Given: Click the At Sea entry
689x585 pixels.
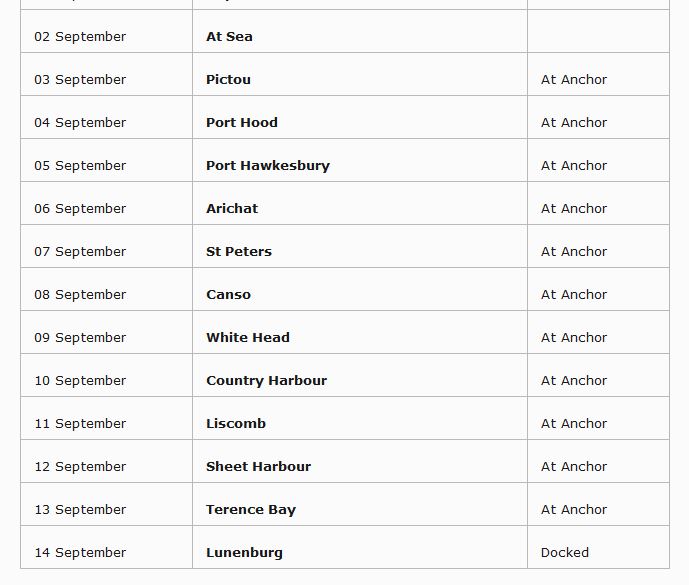Looking at the screenshot, I should (229, 37).
